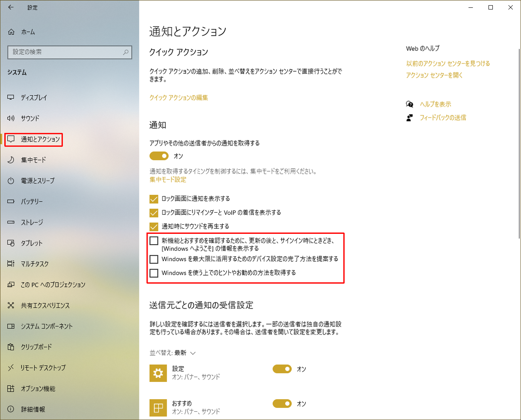Click the フィードバックの送信 person icon

pyautogui.click(x=409, y=118)
